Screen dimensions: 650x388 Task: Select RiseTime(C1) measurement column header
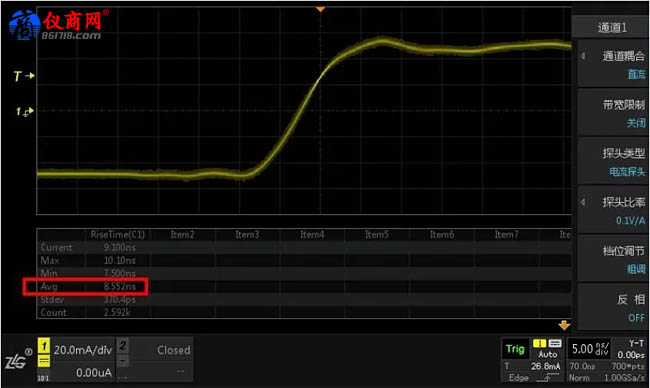118,235
